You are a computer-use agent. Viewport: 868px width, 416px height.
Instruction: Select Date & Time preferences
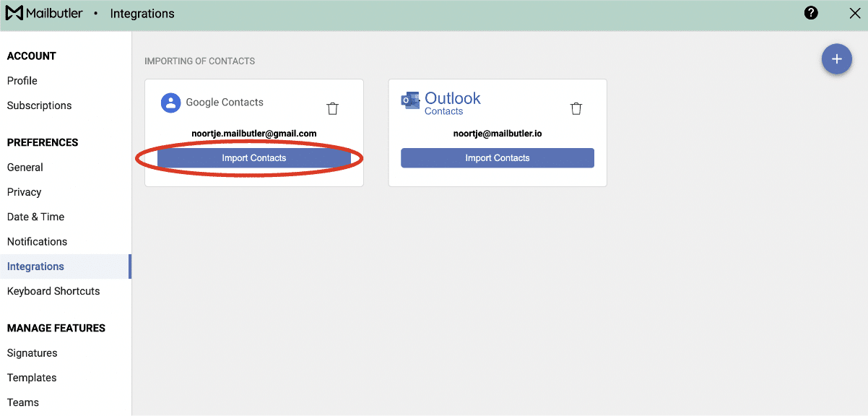[36, 217]
